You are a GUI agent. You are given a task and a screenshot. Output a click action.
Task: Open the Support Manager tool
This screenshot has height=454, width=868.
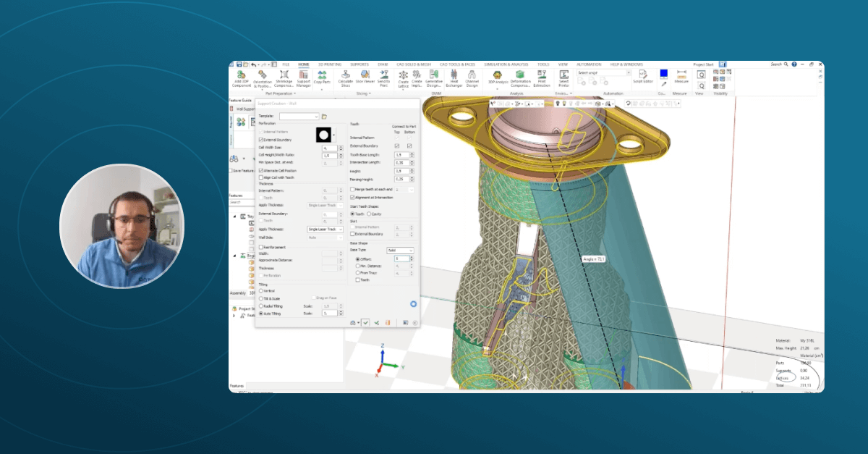pyautogui.click(x=304, y=75)
